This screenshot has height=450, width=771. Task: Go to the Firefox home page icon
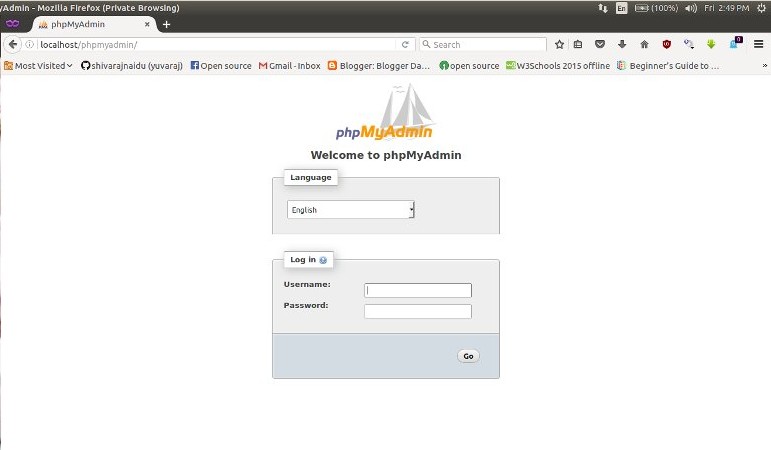coord(644,44)
